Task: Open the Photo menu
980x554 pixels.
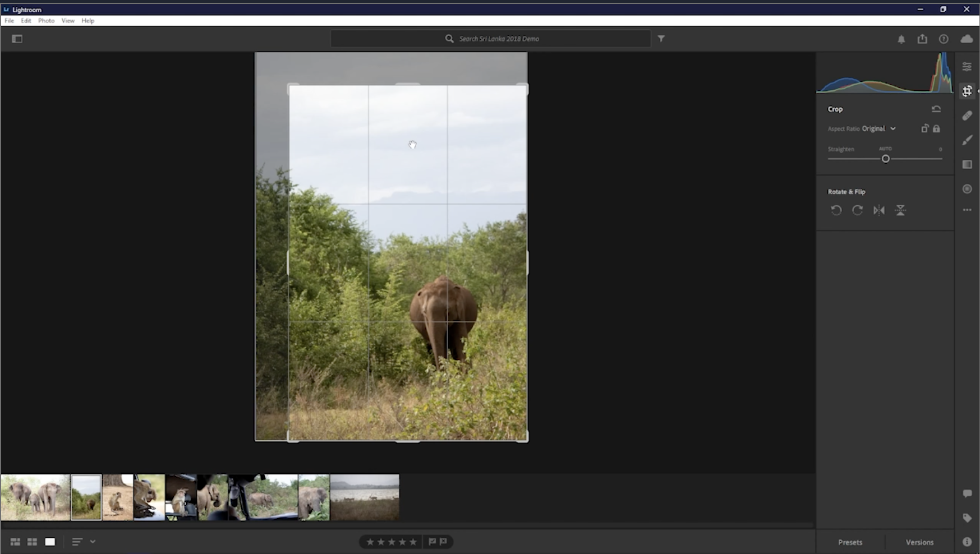Action: click(x=45, y=20)
